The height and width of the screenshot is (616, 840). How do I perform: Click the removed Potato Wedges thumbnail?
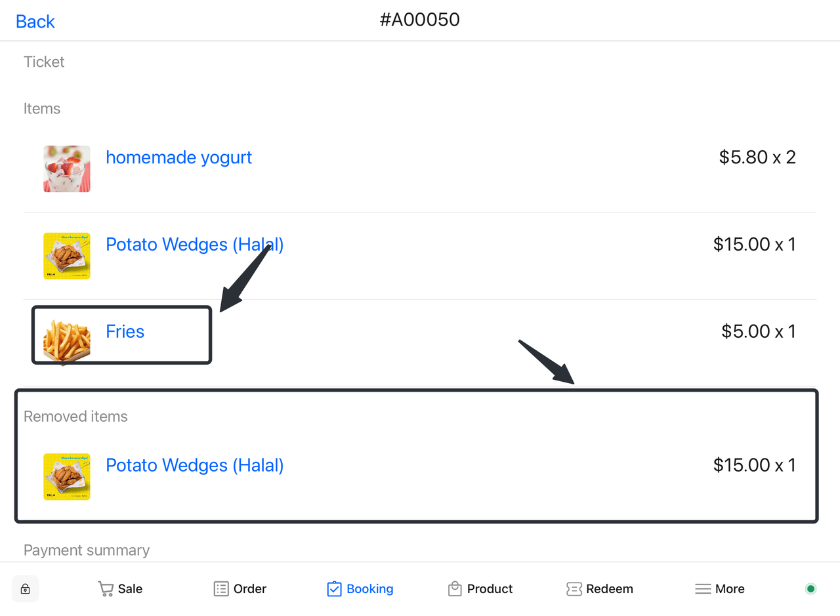pos(67,477)
